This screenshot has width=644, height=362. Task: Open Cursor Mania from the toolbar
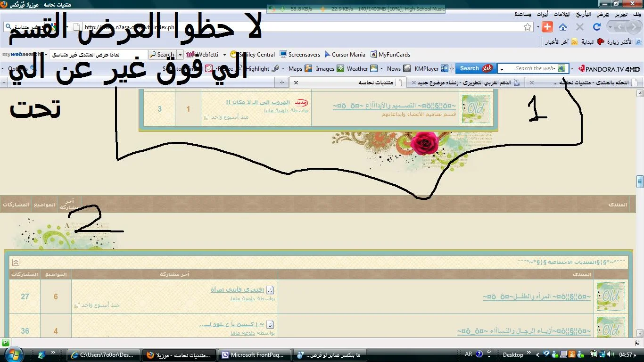344,55
